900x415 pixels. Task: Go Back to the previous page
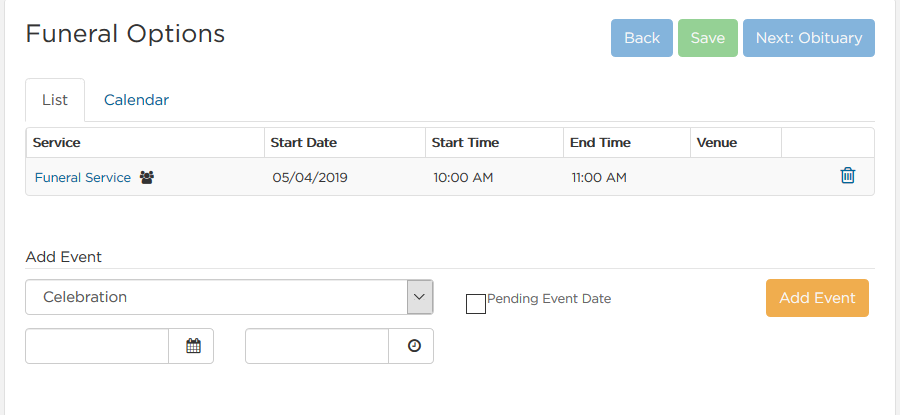tap(642, 38)
